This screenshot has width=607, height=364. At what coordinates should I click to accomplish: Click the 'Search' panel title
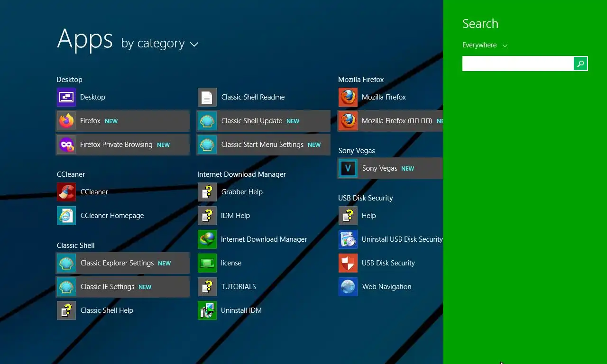(x=480, y=24)
